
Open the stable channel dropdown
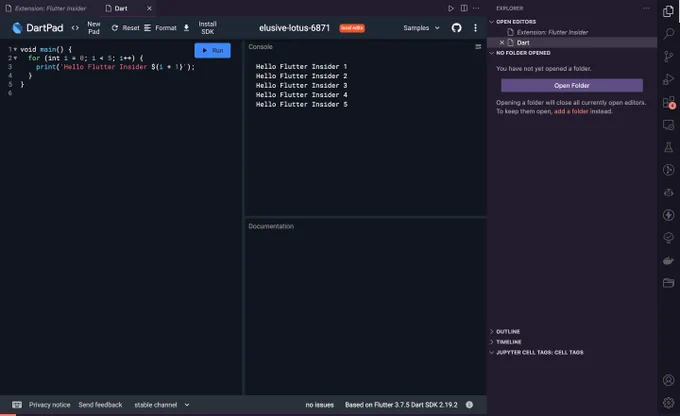coord(162,405)
